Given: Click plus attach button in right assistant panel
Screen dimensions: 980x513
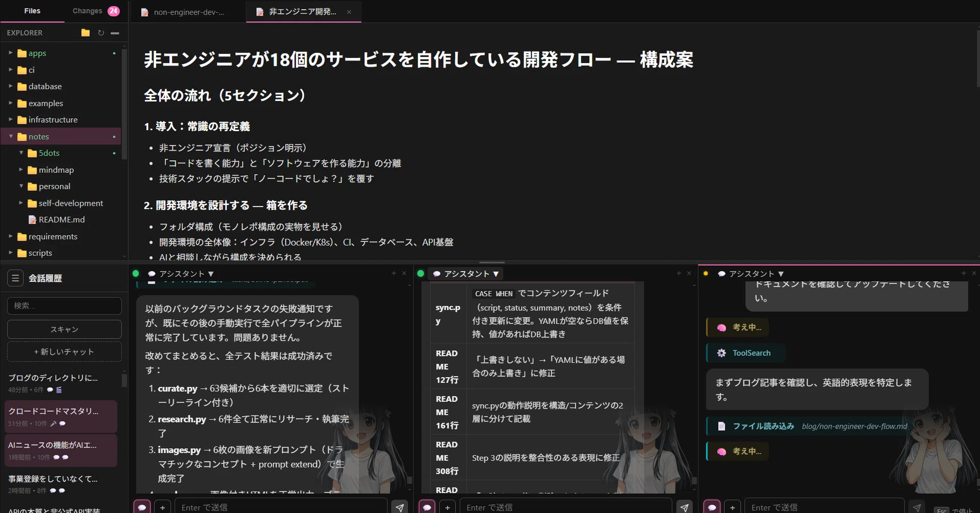Looking at the screenshot, I should tap(732, 507).
